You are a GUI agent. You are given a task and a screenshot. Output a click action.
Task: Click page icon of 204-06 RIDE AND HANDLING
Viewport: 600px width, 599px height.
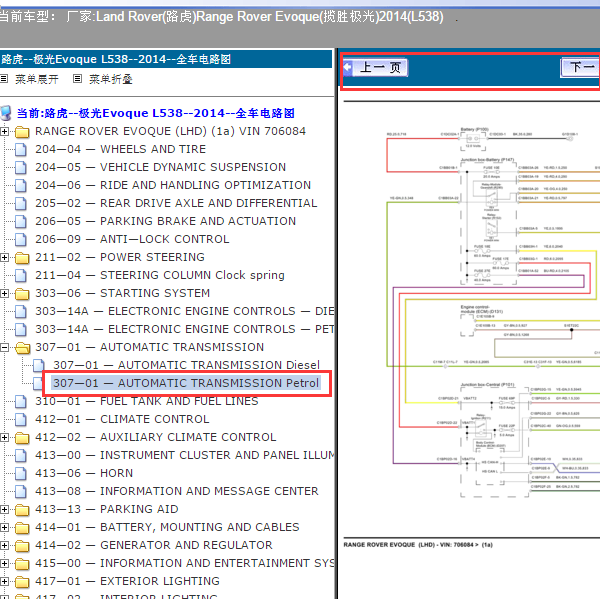coord(21,185)
